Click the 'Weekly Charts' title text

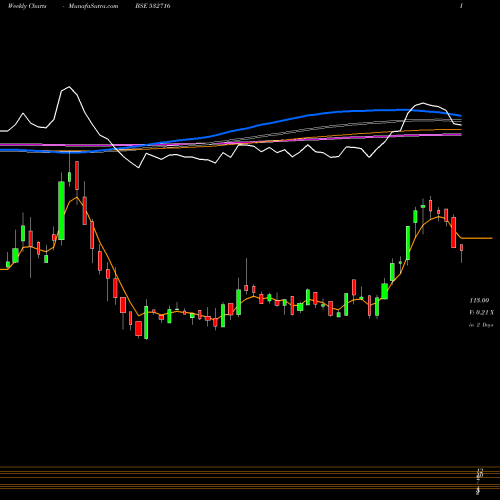tap(27, 6)
